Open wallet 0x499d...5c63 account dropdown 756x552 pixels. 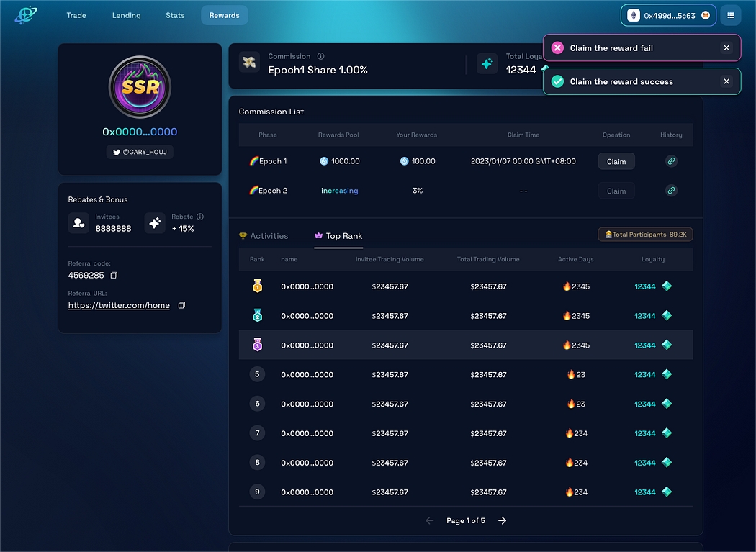(668, 15)
